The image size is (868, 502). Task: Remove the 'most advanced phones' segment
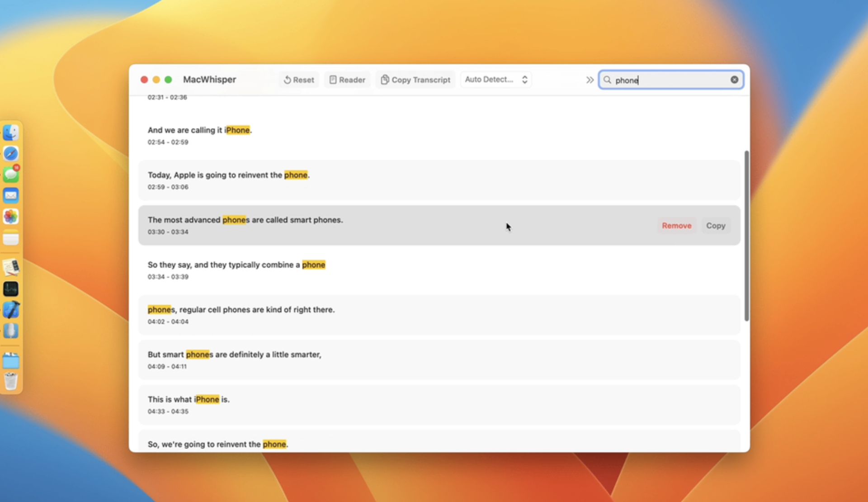tap(676, 226)
